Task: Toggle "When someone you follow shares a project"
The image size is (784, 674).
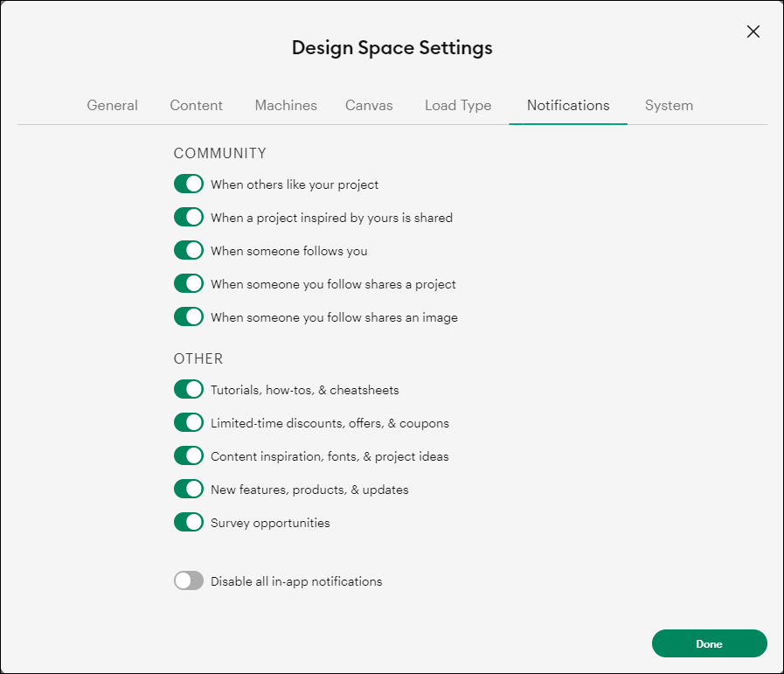Action: [x=188, y=283]
